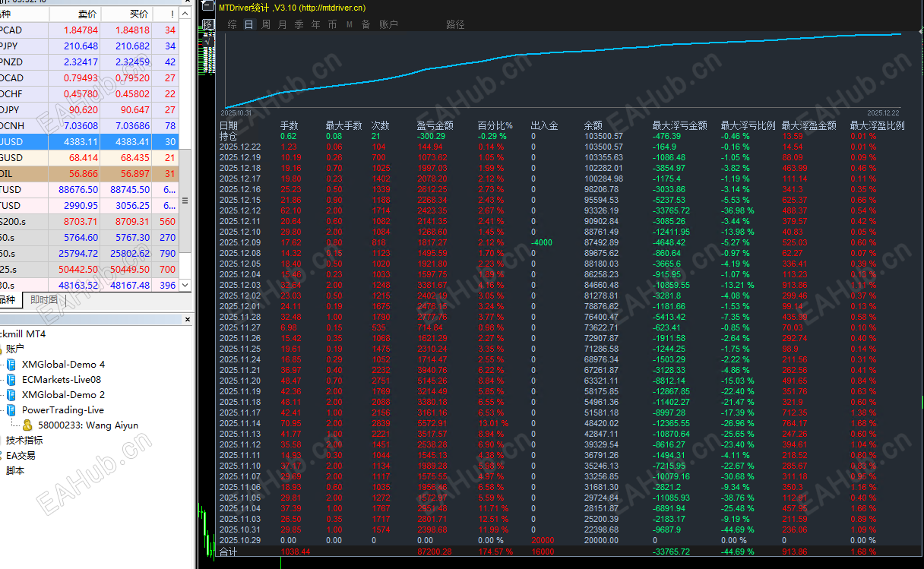Select the Market Watch row with bid 56.866

click(x=89, y=174)
